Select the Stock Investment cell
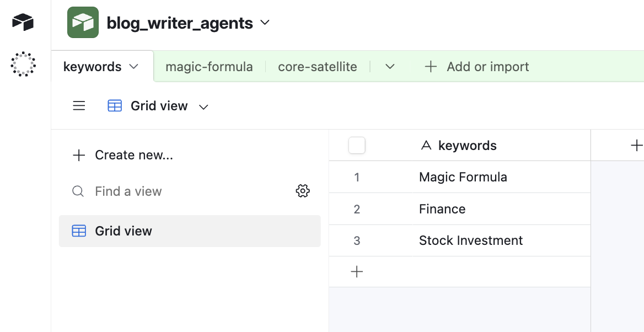Viewport: 644px width, 332px height. point(471,240)
